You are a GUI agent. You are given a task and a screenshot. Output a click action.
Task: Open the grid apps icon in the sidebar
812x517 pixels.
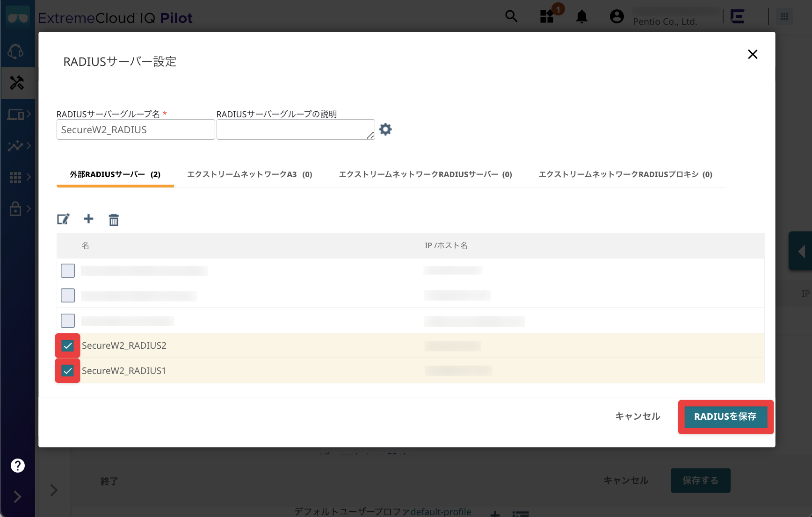click(15, 178)
